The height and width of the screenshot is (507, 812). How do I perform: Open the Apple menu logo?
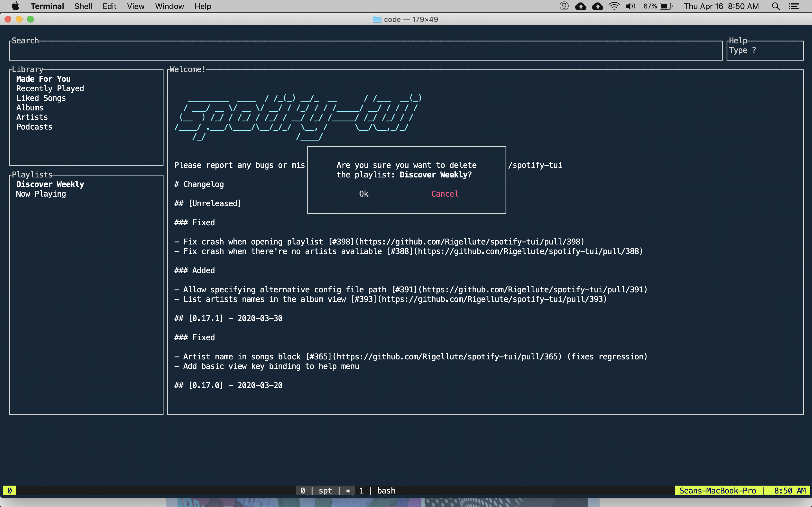coord(16,6)
